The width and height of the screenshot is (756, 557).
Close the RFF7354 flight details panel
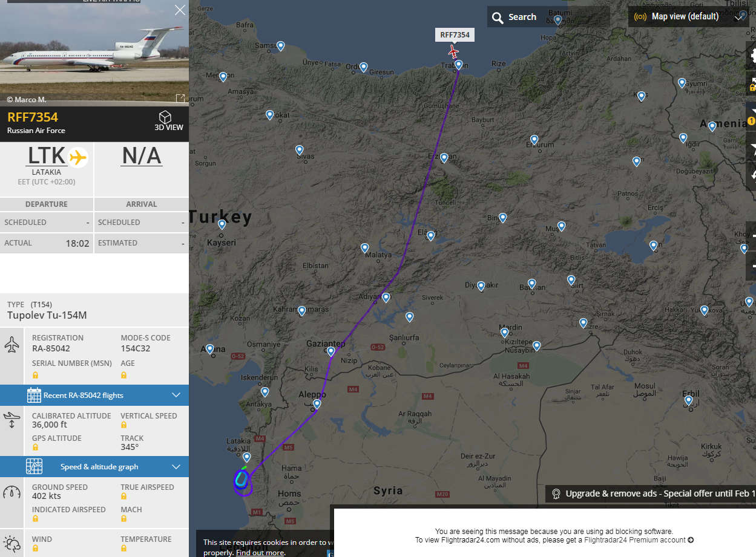click(180, 10)
